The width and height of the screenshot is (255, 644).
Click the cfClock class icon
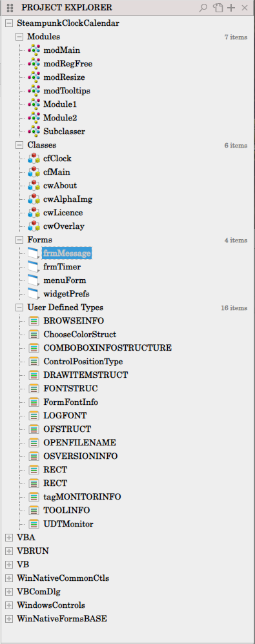(x=34, y=159)
